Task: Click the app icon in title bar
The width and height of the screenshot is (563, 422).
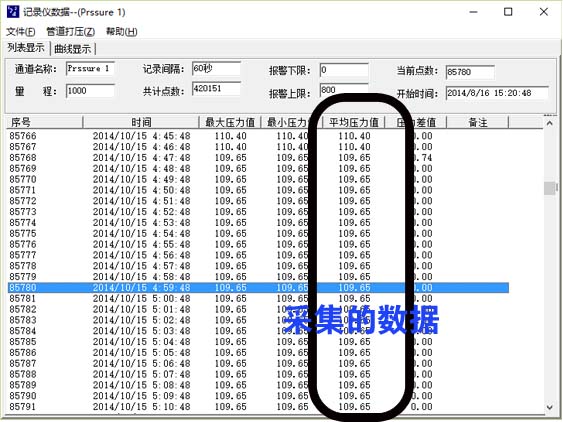Action: coord(13,12)
